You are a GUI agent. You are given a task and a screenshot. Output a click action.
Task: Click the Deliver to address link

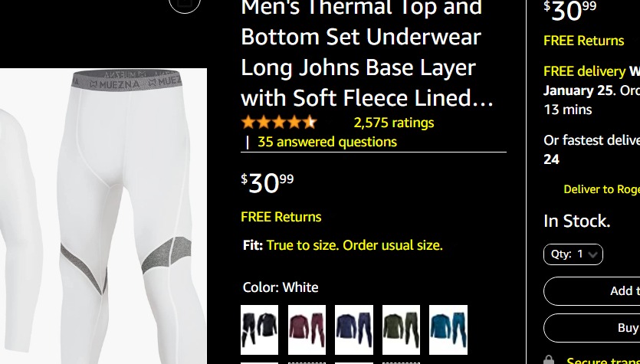tap(602, 189)
